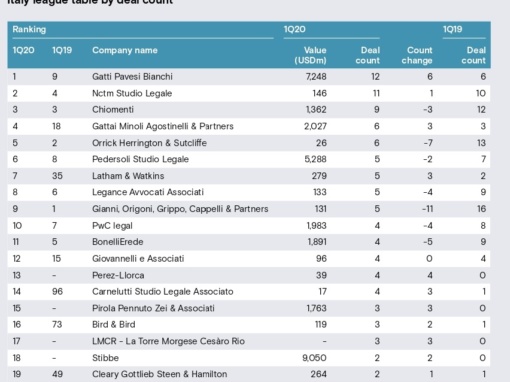510x382 pixels.
Task: Select Carnelutti Studio Legale Associato row
Action: tap(249, 292)
